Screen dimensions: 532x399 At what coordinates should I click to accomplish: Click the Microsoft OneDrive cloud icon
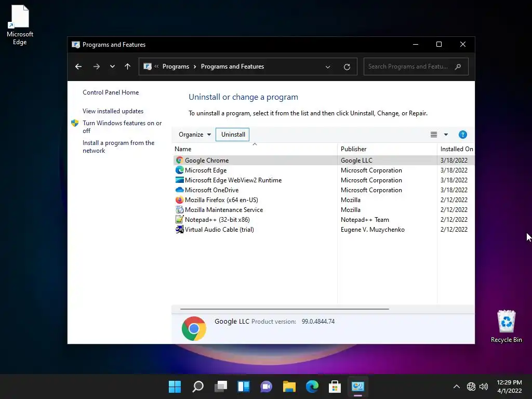point(179,190)
